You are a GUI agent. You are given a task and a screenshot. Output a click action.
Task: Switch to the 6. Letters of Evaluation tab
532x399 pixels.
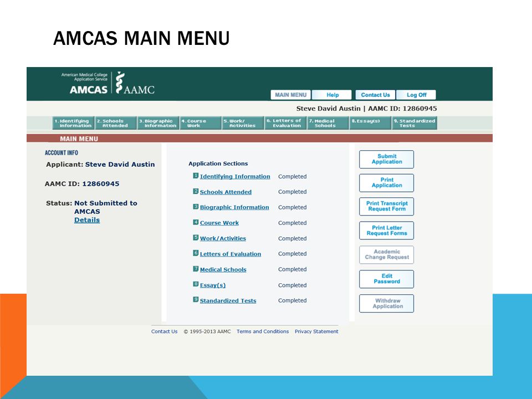coord(285,123)
